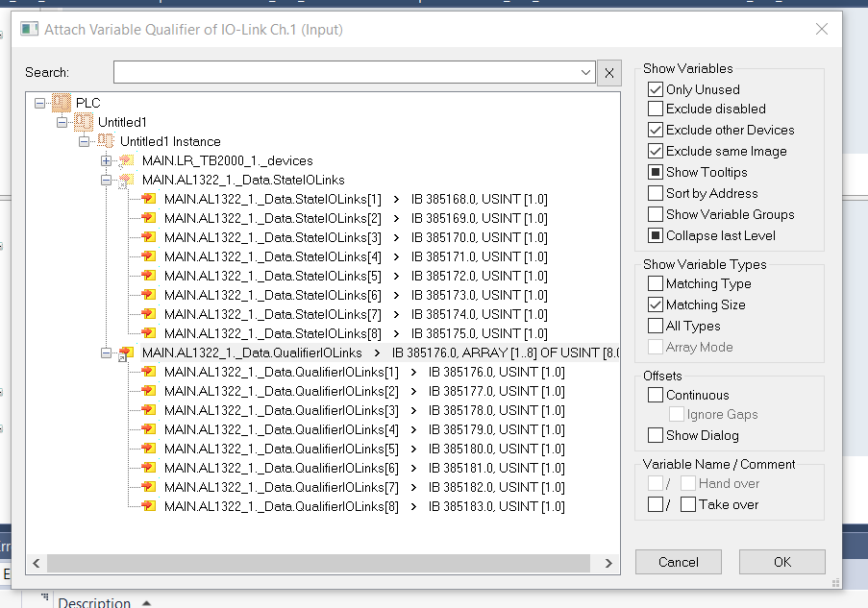The width and height of the screenshot is (868, 608).
Task: Click the QualifierIOLinks array group icon
Action: [126, 353]
